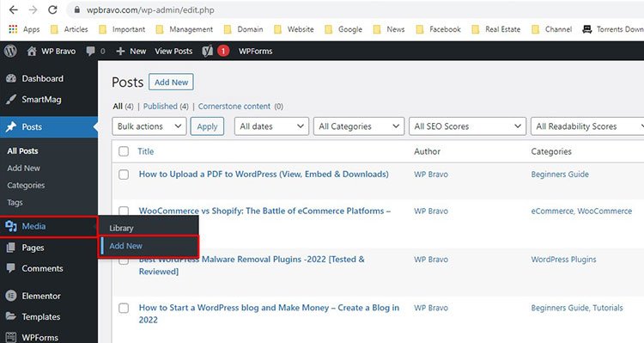Open the Posts sidebar menu

click(x=49, y=126)
